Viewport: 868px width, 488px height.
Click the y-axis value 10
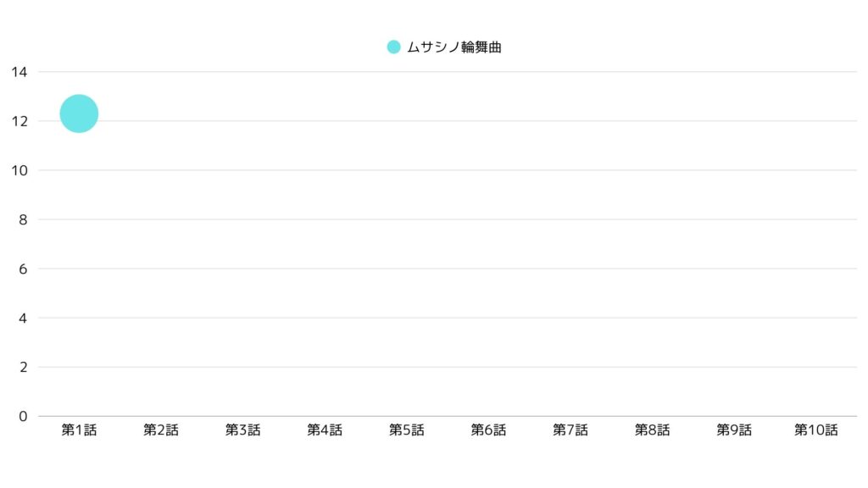coord(19,170)
